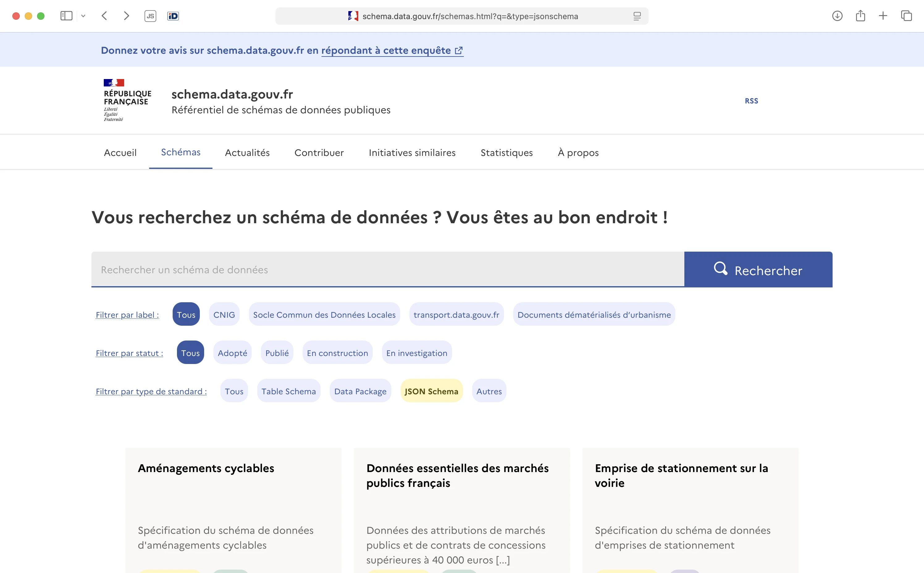Screen dimensions: 924x573
Task: Open the schema.data.gouv.fr site title
Action: click(x=232, y=94)
